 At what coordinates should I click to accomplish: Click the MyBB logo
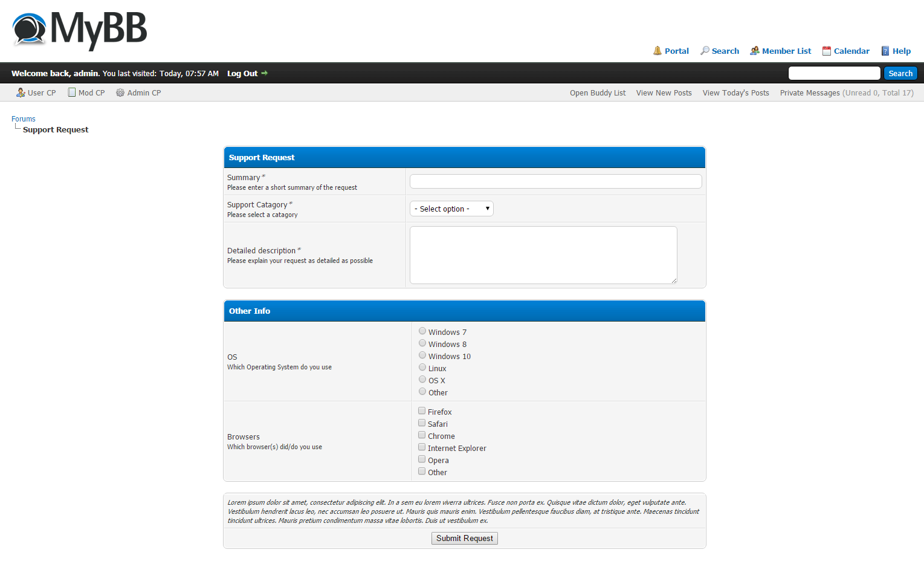click(79, 30)
